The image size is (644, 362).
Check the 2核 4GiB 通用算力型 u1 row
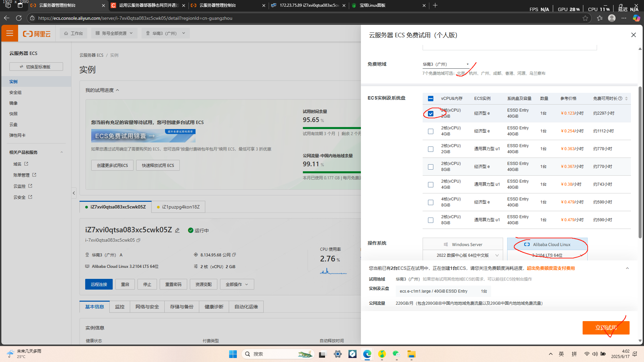pyautogui.click(x=431, y=185)
